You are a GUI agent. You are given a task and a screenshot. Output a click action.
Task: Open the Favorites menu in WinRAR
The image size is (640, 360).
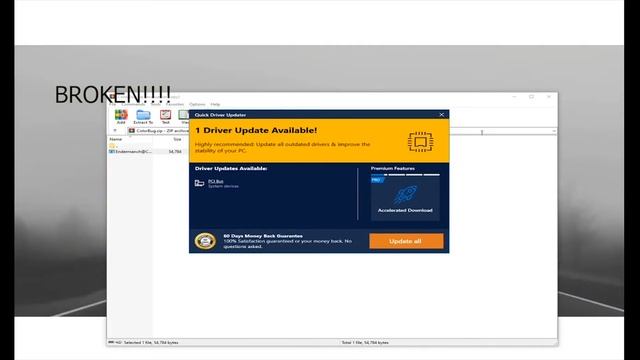[x=175, y=104]
